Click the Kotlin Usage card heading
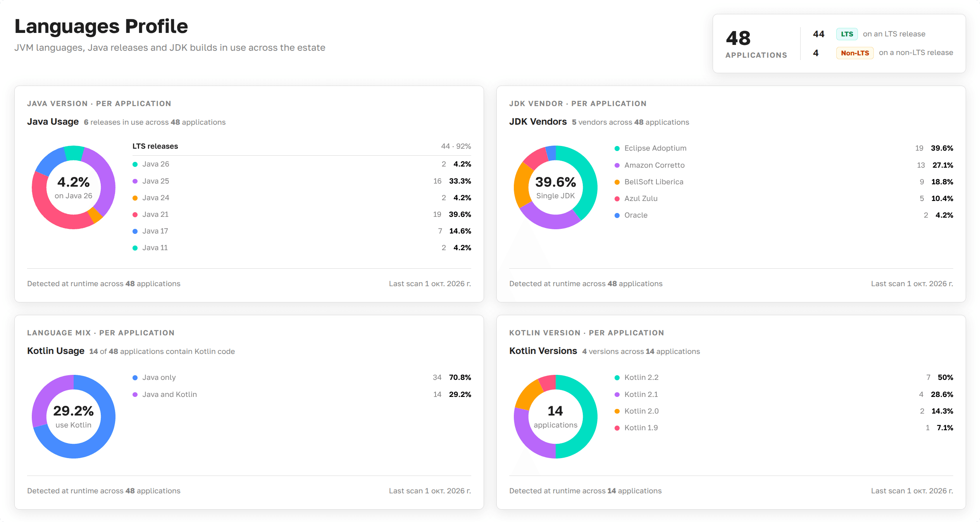980x522 pixels. tap(56, 351)
